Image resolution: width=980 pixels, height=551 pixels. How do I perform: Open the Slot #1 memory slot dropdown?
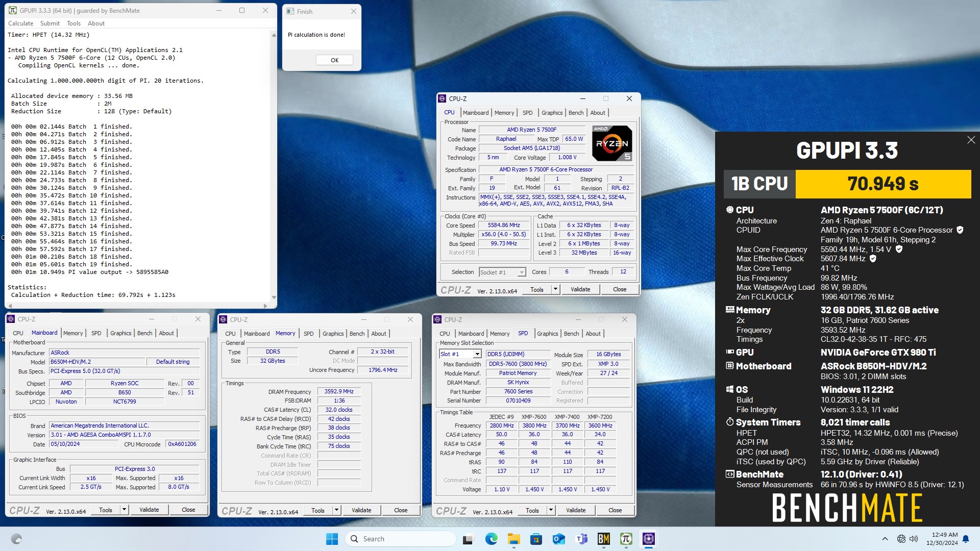tap(477, 354)
